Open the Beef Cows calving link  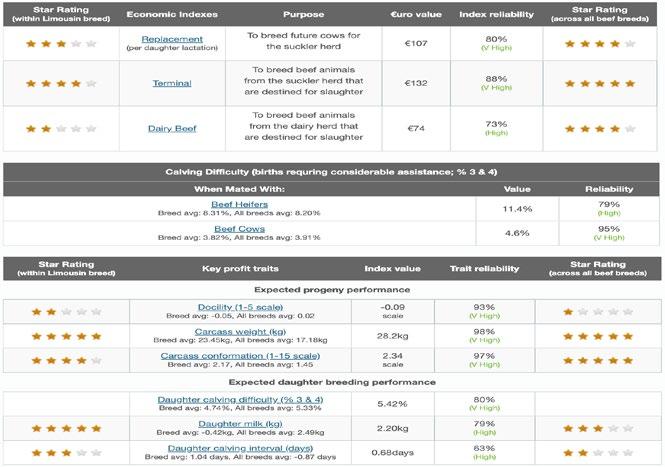pos(239,229)
